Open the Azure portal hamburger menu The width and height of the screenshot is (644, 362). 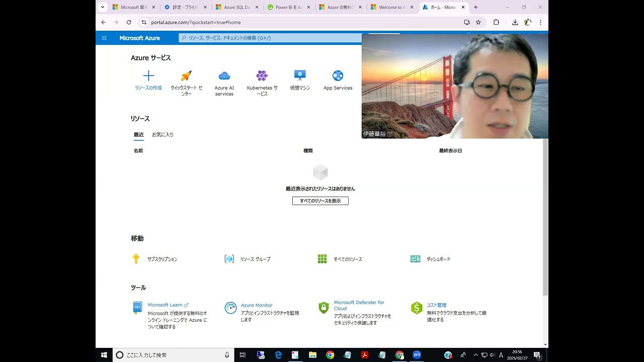[x=104, y=38]
